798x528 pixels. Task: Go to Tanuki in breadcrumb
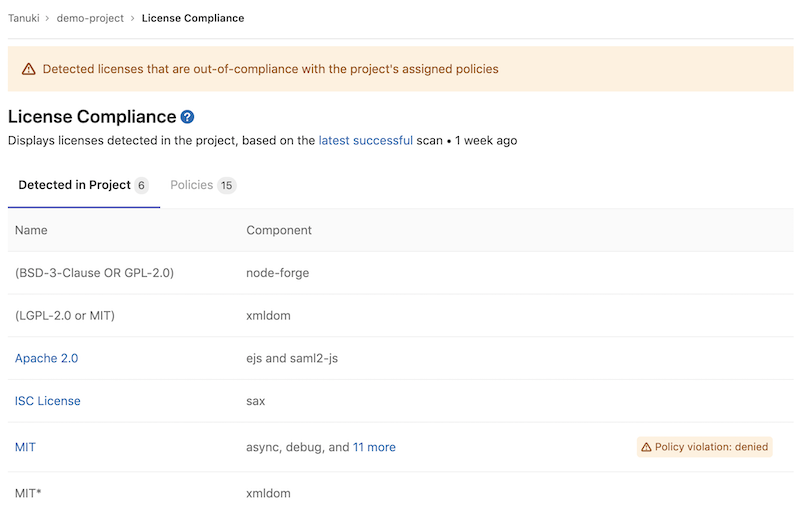click(x=25, y=18)
